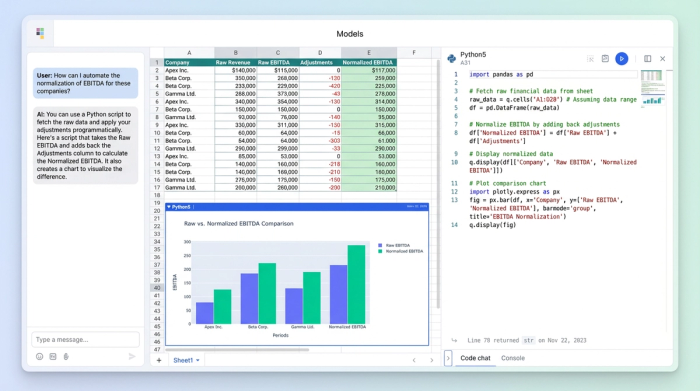Click the $140,000 cell in row 2
Image resolution: width=700 pixels, height=391 pixels.
[x=235, y=71]
